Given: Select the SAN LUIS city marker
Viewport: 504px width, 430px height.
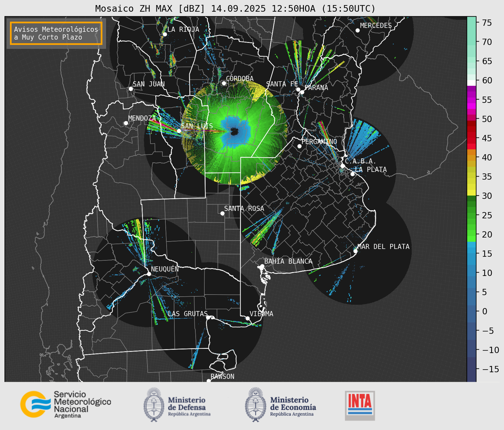Looking at the screenshot, I should tap(179, 131).
